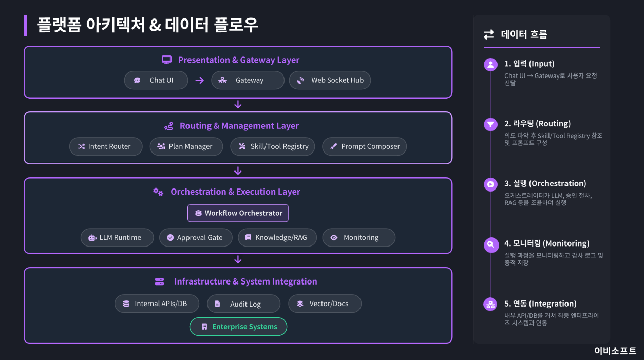Select the Intent Router pill
The width and height of the screenshot is (644, 360).
104,146
